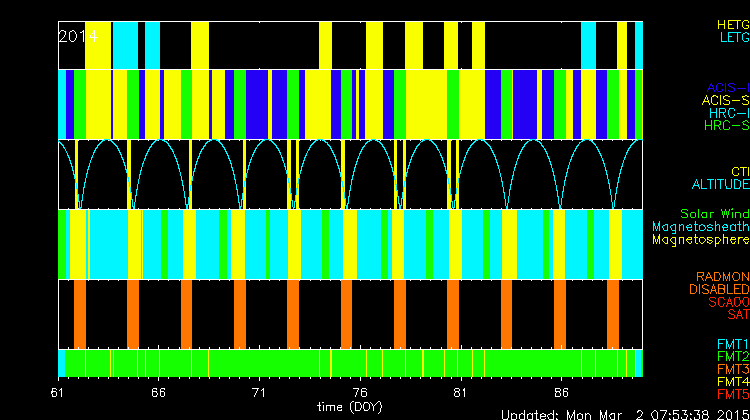Select the FMT2 legend label

(731, 356)
